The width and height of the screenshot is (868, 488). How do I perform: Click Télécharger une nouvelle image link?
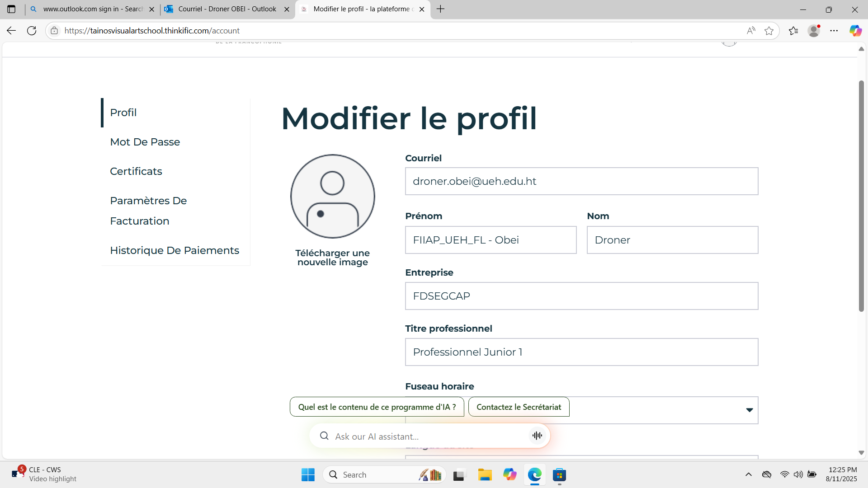coord(332,258)
